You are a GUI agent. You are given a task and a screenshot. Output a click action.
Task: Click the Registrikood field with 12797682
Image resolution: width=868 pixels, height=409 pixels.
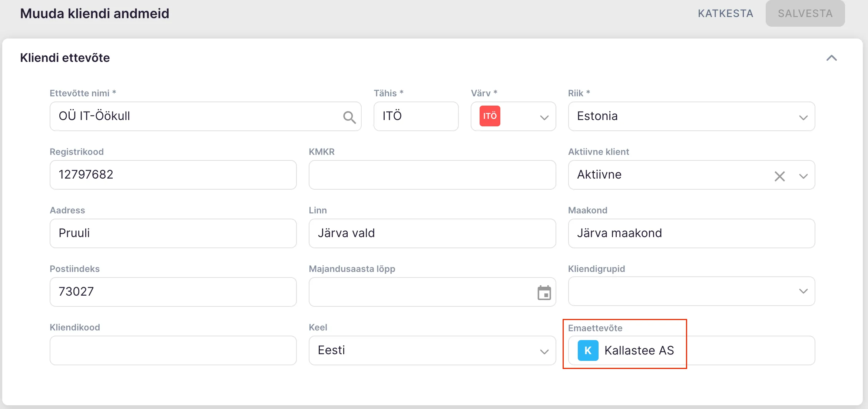173,175
